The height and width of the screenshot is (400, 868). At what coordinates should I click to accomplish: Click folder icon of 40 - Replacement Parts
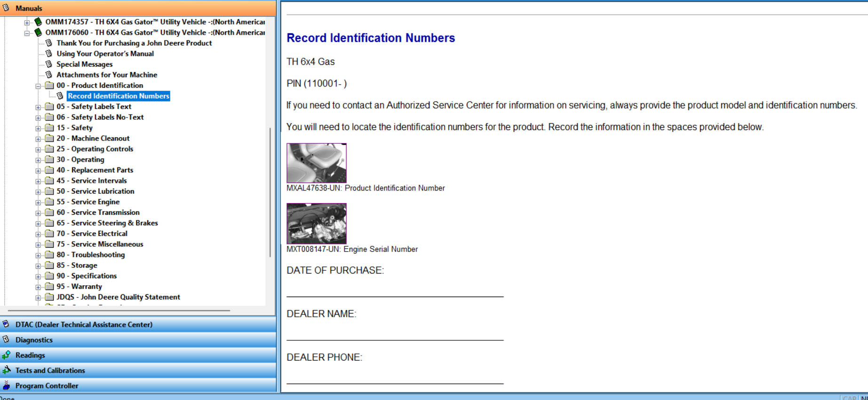[49, 170]
